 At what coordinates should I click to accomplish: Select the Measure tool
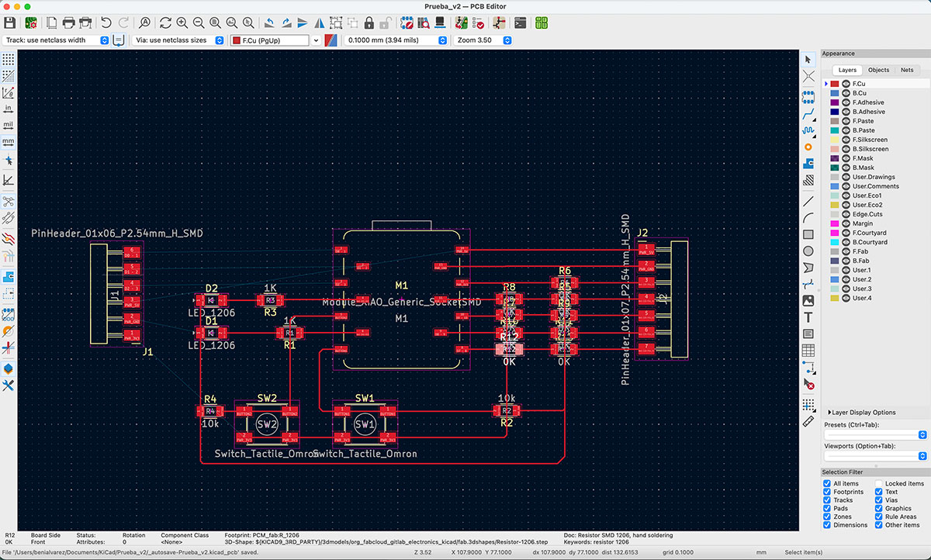click(808, 421)
